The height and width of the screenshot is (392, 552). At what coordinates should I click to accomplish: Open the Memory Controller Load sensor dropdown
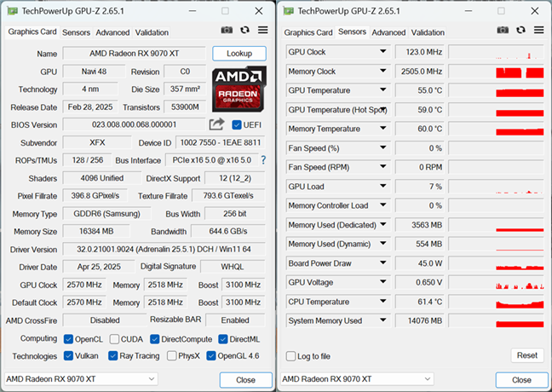point(383,205)
